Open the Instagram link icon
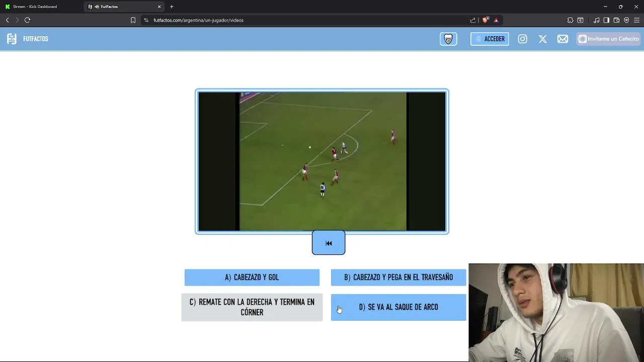Image resolution: width=644 pixels, height=362 pixels. coord(523,39)
